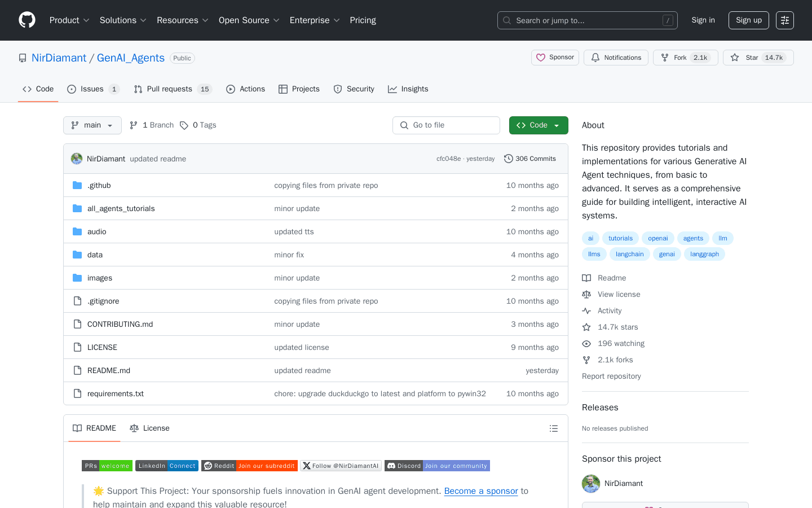Open the LICENSE file
This screenshot has height=508, width=812.
[102, 347]
